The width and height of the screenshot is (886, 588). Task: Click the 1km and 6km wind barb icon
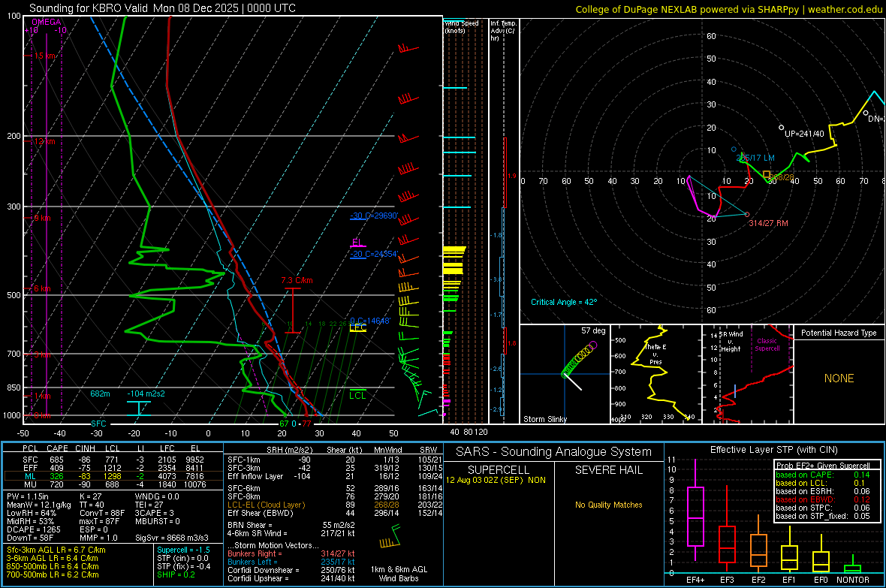(390, 536)
